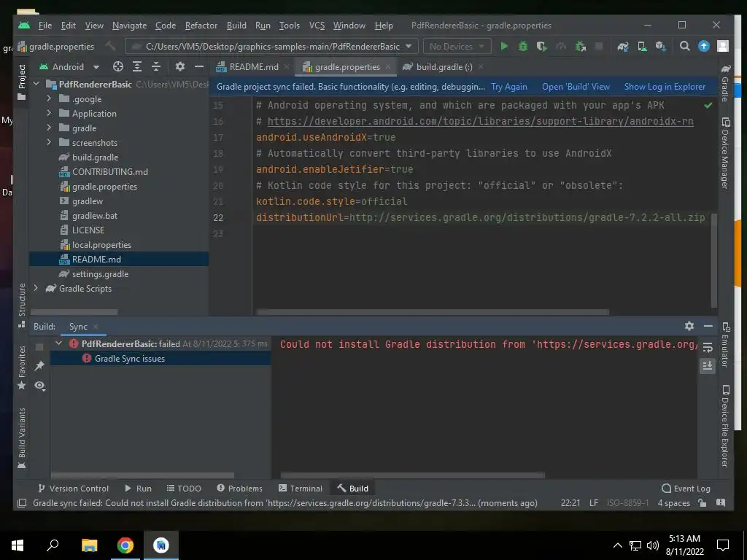
Task: Open Build panel settings gear
Action: [x=689, y=326]
